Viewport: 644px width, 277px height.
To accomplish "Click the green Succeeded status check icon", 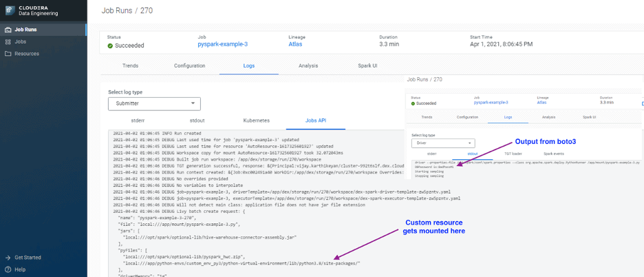I will pyautogui.click(x=110, y=45).
